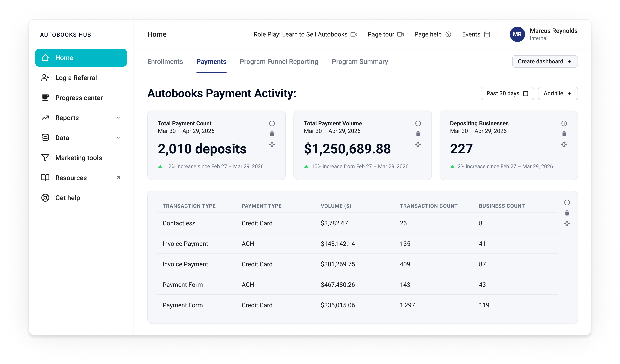Open the Past 30 days date range
The height and width of the screenshot is (364, 620).
pos(507,93)
